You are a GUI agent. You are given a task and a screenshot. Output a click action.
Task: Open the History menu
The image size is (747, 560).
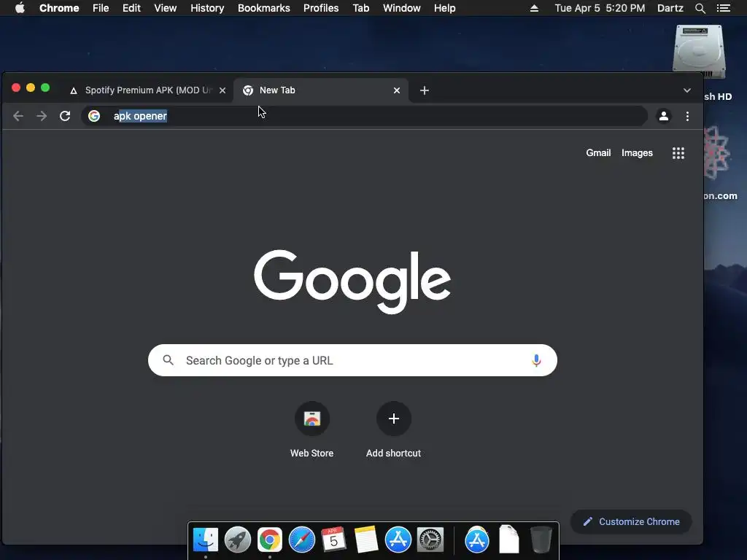click(x=207, y=8)
